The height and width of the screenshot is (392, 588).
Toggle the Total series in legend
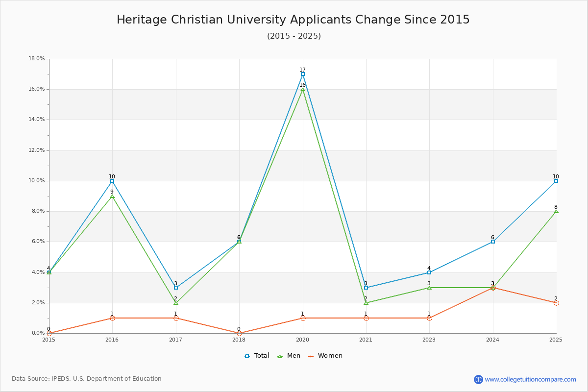[257, 356]
